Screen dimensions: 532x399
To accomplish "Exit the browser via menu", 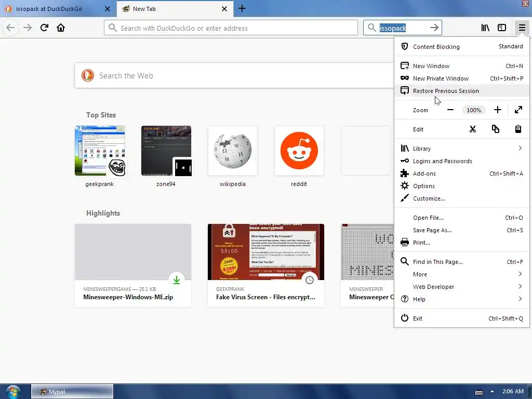I will coord(461,318).
